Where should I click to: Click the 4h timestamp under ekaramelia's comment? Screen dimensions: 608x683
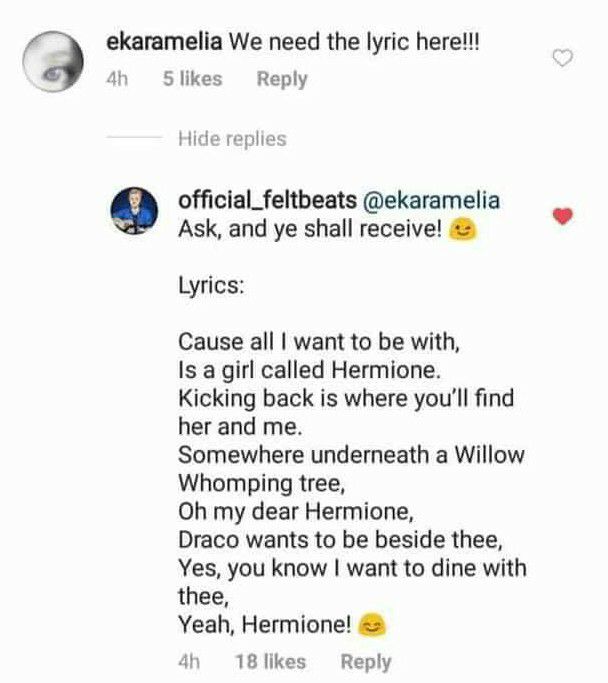pos(118,79)
